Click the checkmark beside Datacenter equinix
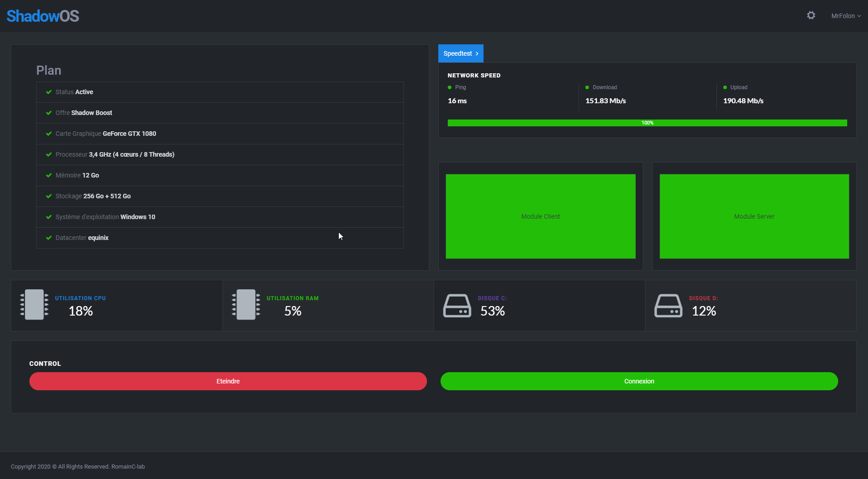The height and width of the screenshot is (479, 868). [49, 238]
